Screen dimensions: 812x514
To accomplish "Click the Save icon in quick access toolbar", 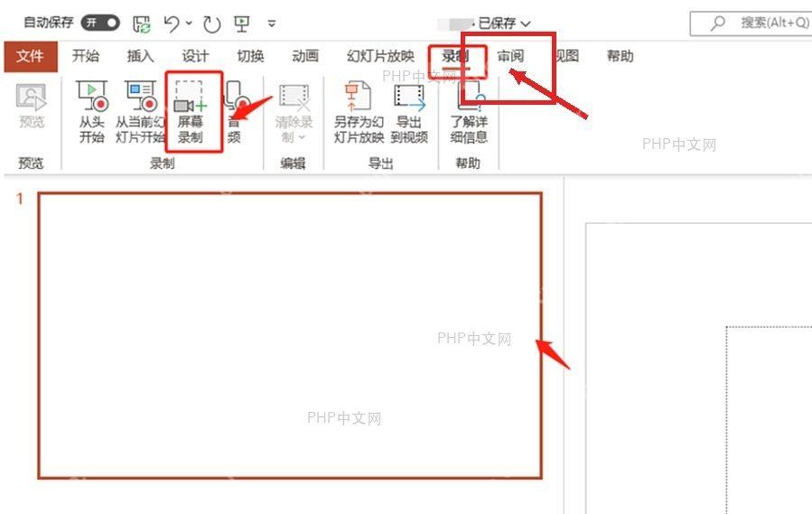I will (142, 23).
